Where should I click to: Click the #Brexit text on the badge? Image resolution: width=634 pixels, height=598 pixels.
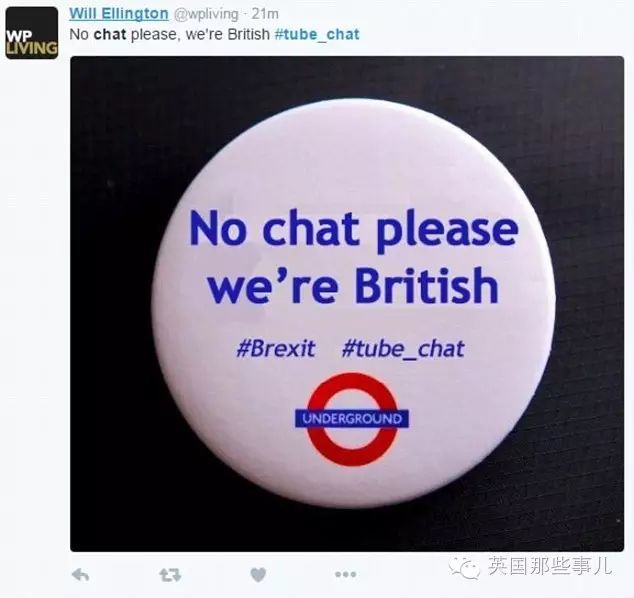click(x=276, y=349)
